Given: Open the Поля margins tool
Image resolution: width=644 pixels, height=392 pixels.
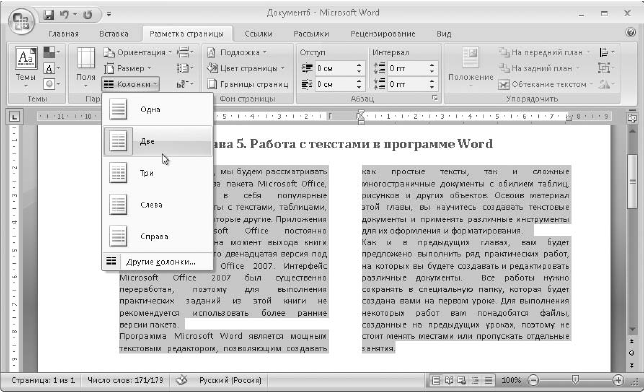Looking at the screenshot, I should point(86,67).
